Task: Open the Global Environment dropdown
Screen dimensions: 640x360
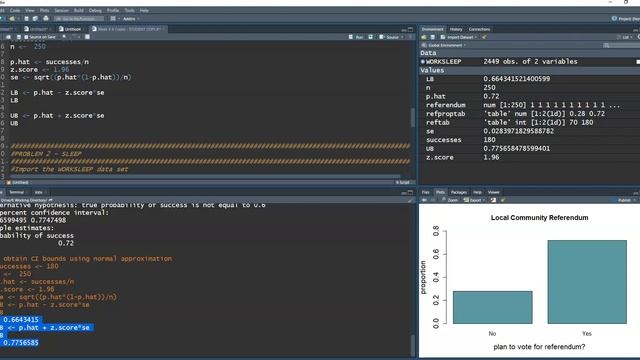Action: [444, 45]
